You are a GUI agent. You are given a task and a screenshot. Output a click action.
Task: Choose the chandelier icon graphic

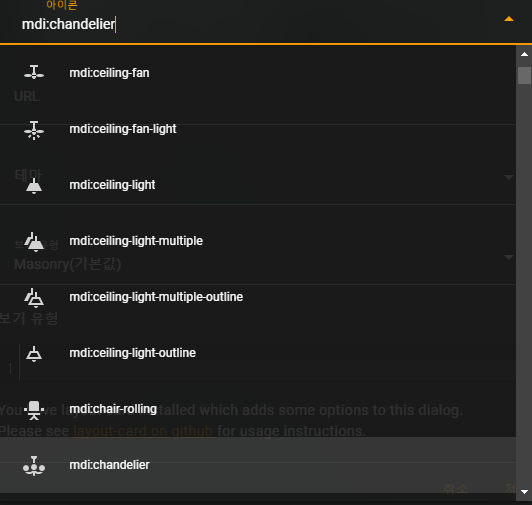[34, 466]
